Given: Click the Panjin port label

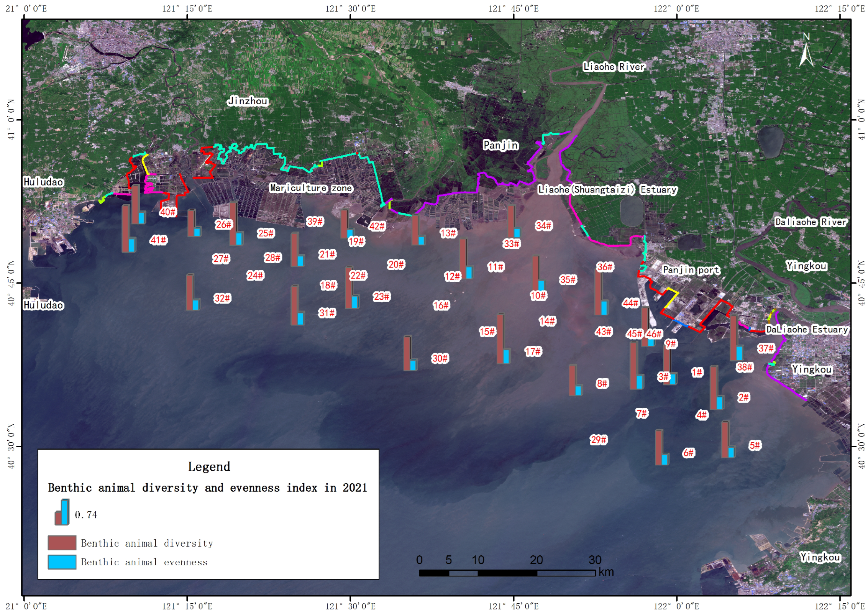Looking at the screenshot, I should coord(691,269).
